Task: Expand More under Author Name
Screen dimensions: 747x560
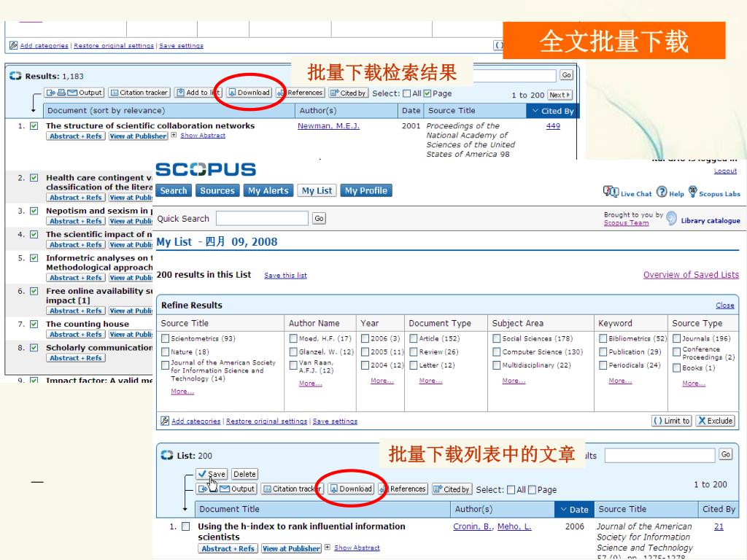Action: point(311,383)
